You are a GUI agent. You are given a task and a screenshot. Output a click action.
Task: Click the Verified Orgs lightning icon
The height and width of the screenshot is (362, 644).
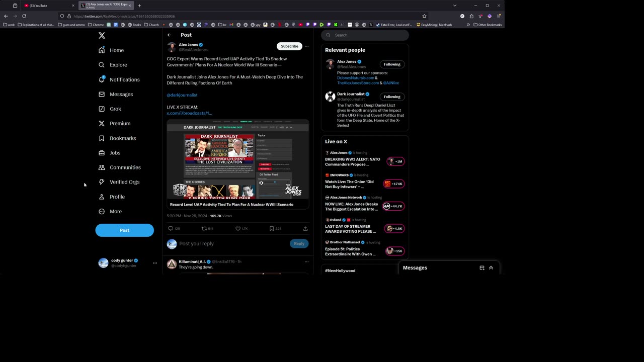(102, 182)
